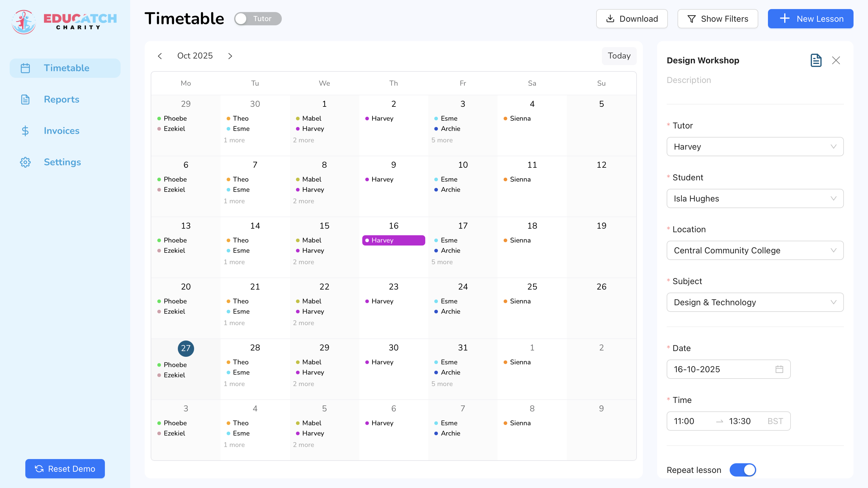868x488 pixels.
Task: Jump to Today in the calendar
Action: tap(619, 55)
